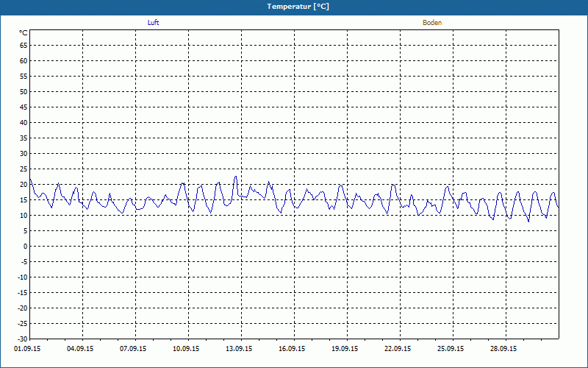Click the temperature peak near 13.09.15
588x368 pixels.
coord(235,177)
